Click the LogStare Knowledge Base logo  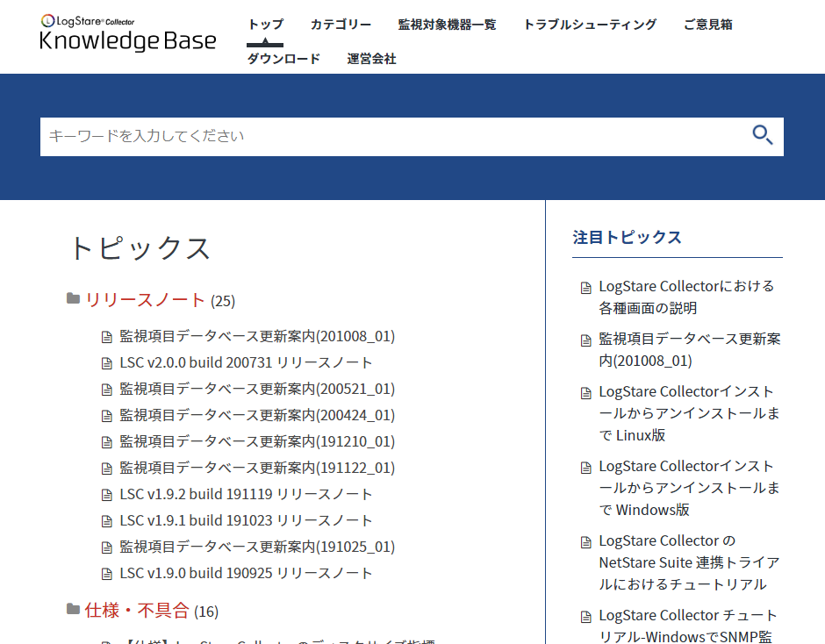[128, 32]
